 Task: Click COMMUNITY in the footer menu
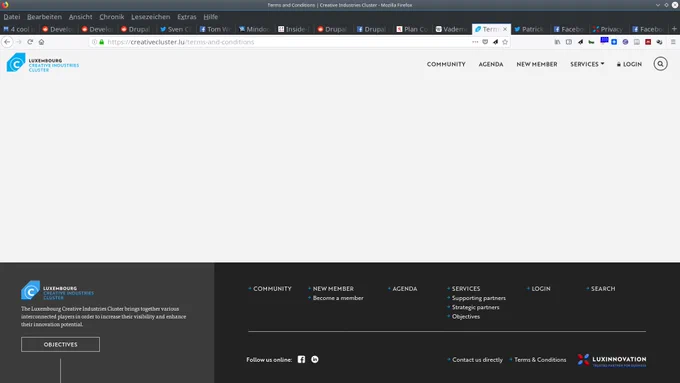click(272, 289)
